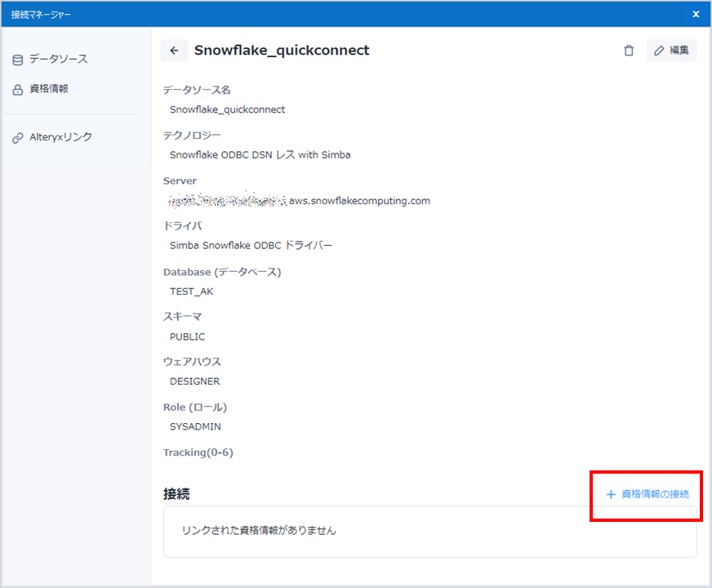The height and width of the screenshot is (588, 712).
Task: Click the pencil 編集 edit button
Action: click(671, 51)
